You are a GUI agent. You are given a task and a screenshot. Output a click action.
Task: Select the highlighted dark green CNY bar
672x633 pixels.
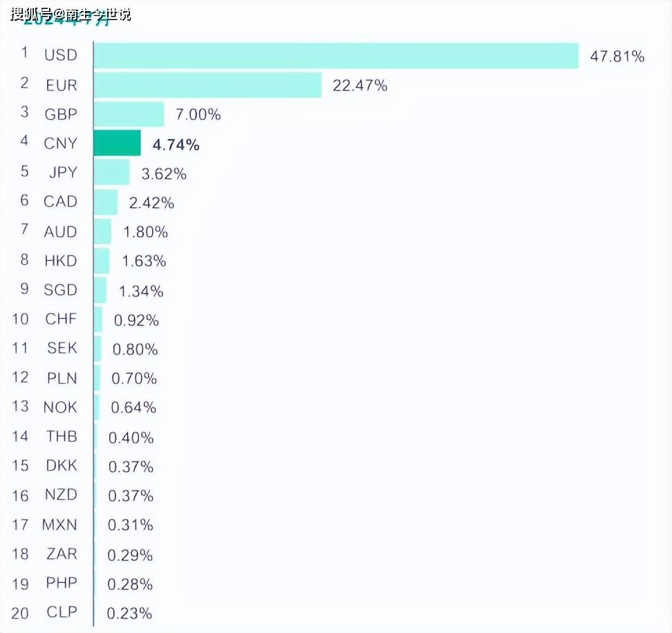coord(118,143)
